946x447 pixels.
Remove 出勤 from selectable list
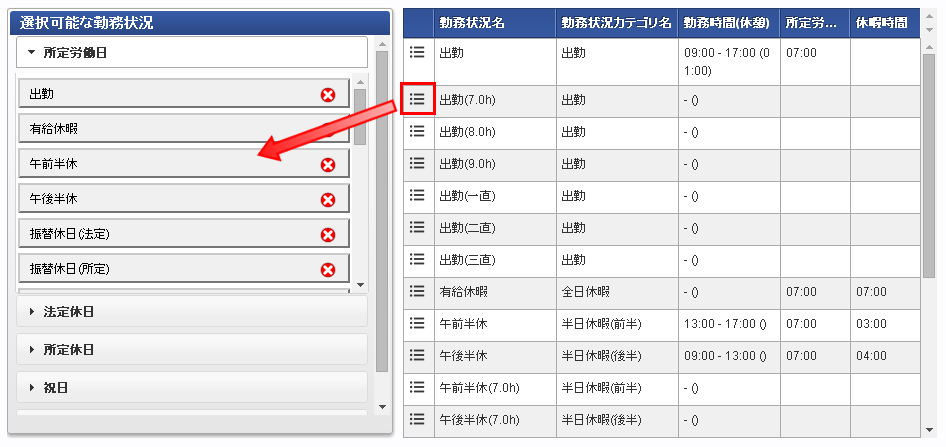click(x=328, y=95)
